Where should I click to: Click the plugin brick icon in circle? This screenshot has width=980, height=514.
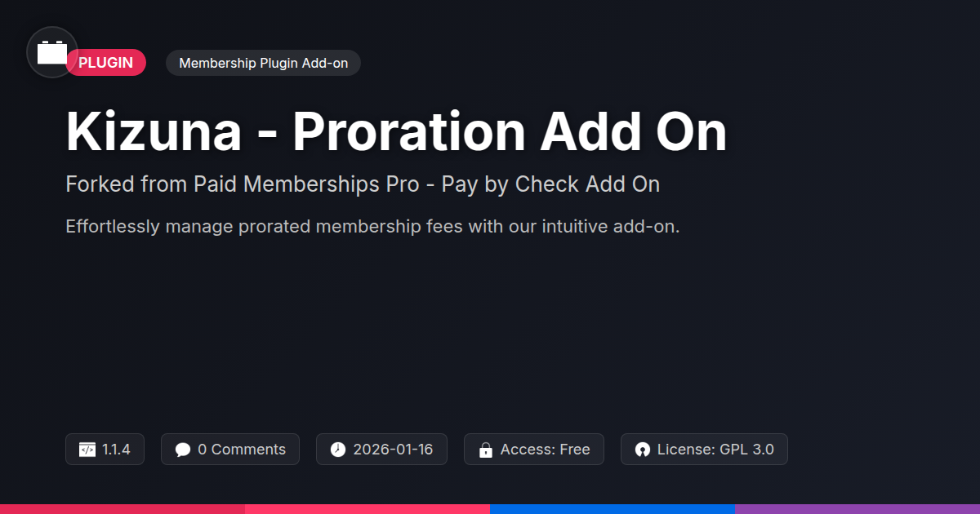tap(52, 52)
